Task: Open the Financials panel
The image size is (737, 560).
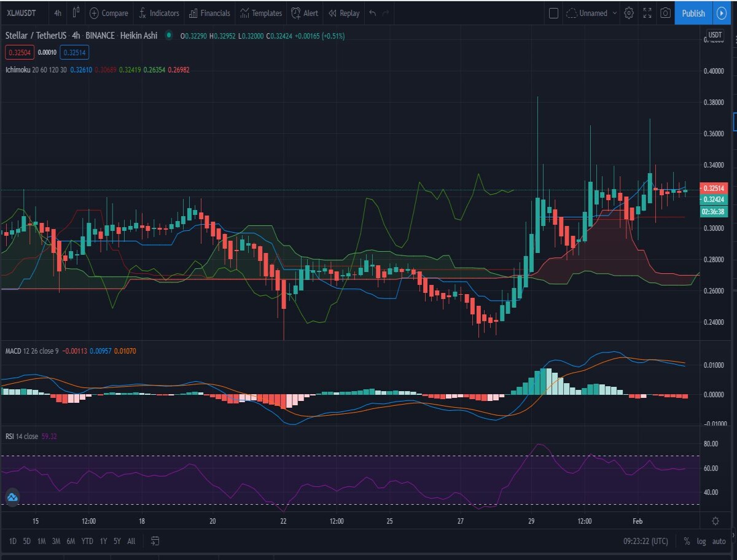Action: click(x=209, y=13)
